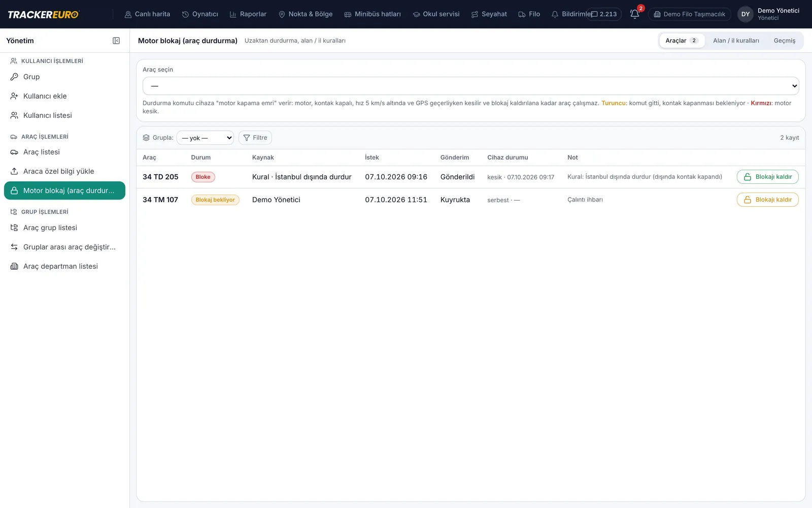Open Grup in the sidebar
The width and height of the screenshot is (812, 508).
pos(64,77)
